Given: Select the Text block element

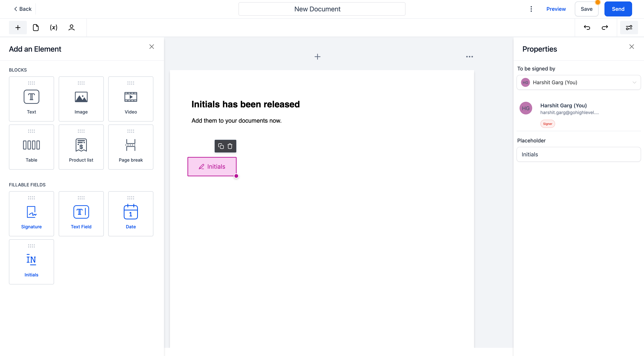Looking at the screenshot, I should pyautogui.click(x=31, y=99).
